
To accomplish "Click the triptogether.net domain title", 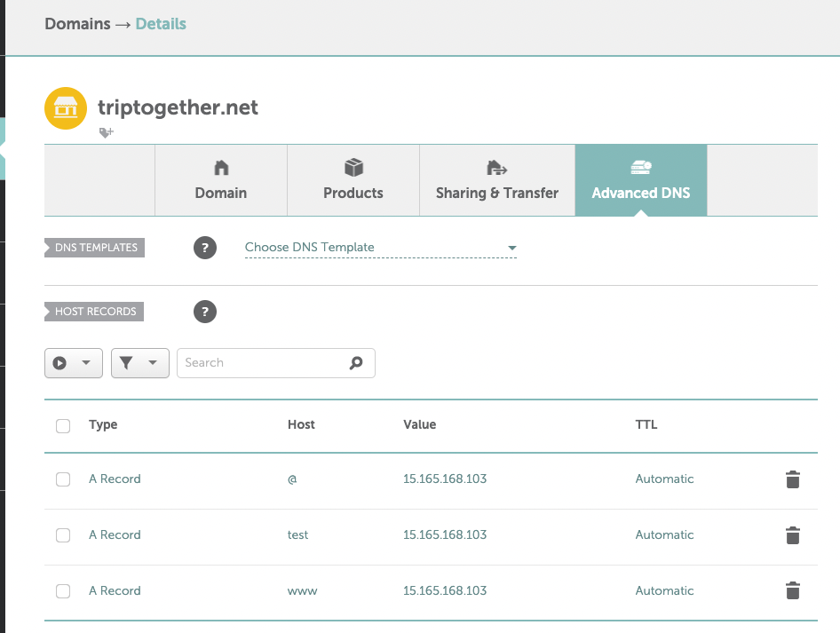I will 178,107.
